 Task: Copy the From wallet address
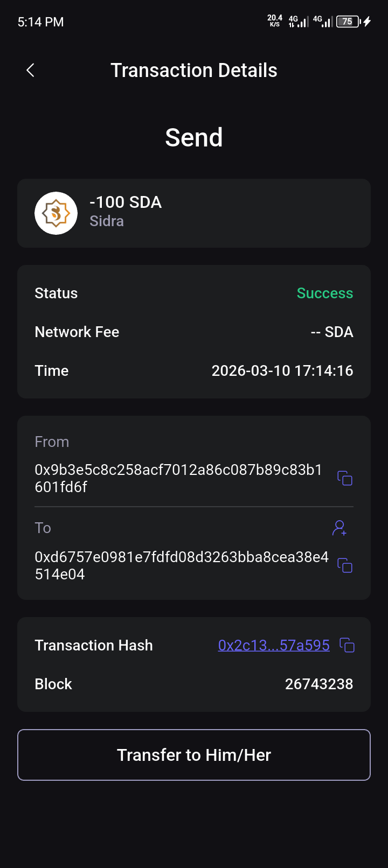pyautogui.click(x=345, y=478)
